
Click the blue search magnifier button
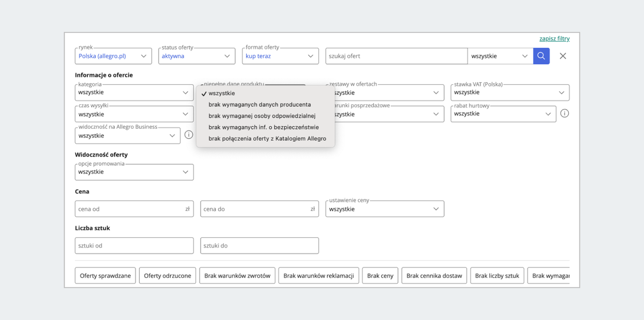[x=541, y=56]
